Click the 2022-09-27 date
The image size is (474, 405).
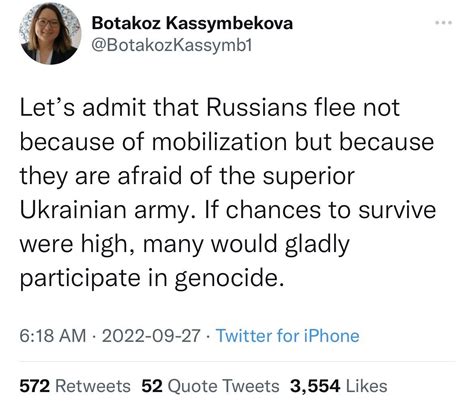click(x=151, y=335)
